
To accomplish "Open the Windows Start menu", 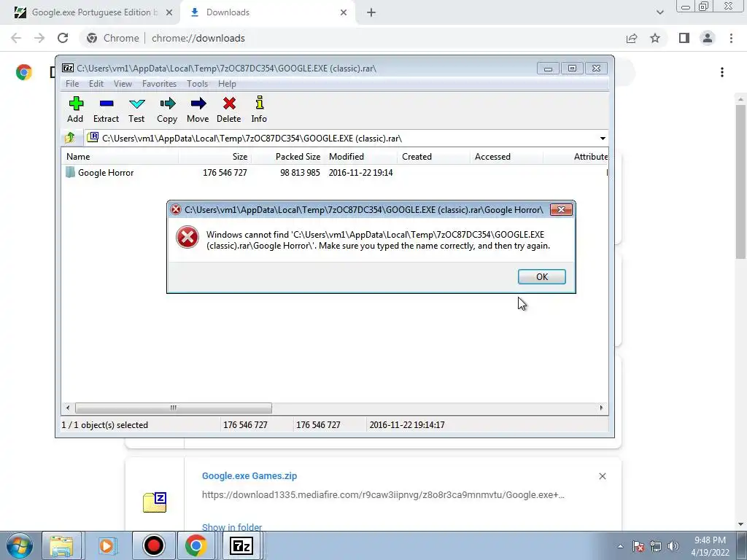I will pyautogui.click(x=19, y=546).
